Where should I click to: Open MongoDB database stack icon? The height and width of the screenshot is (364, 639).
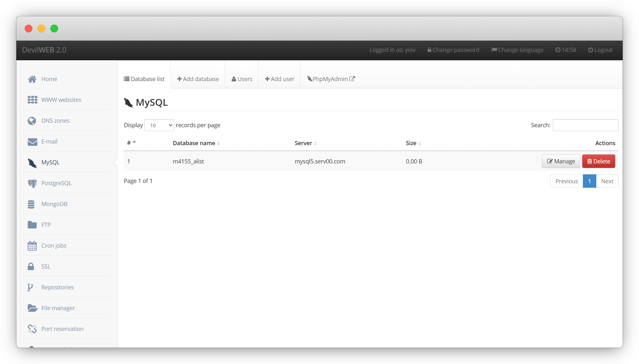(x=31, y=204)
